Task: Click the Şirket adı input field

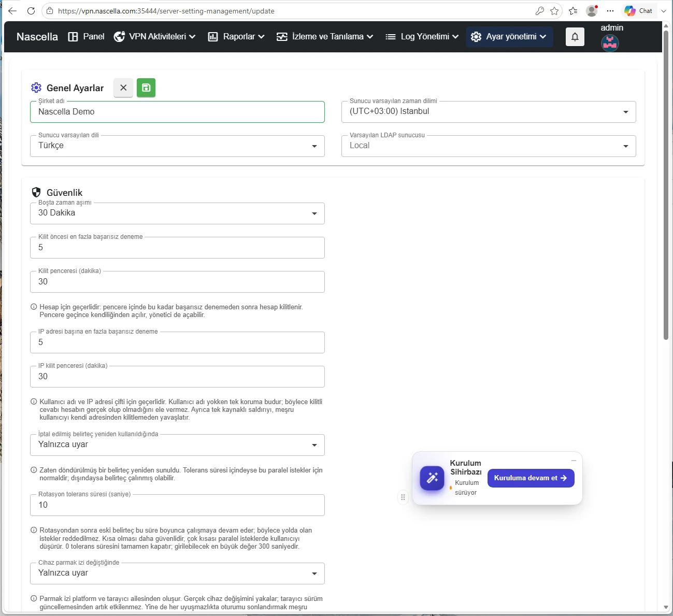Action: click(x=177, y=112)
